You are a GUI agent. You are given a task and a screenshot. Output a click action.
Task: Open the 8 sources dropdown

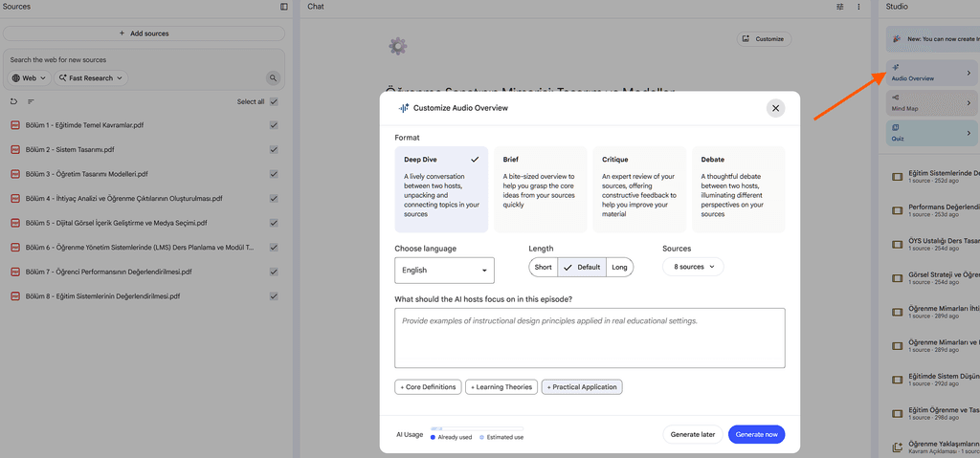[693, 267]
